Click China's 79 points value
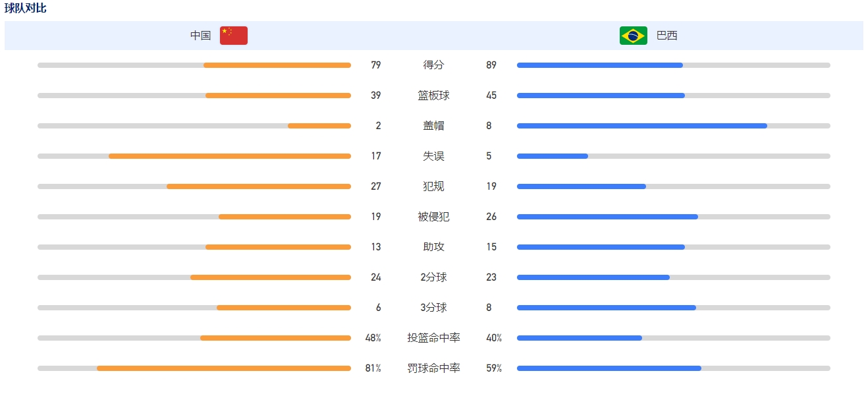The height and width of the screenshot is (396, 868). click(x=376, y=65)
